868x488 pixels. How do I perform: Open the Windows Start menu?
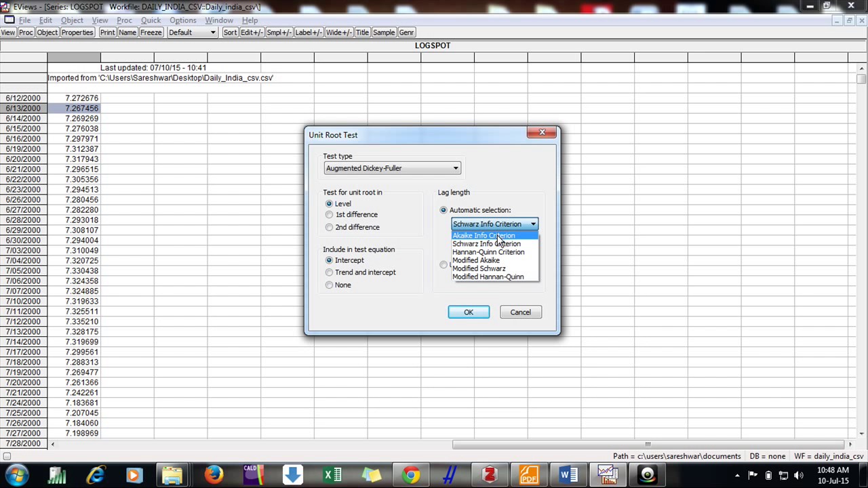17,475
